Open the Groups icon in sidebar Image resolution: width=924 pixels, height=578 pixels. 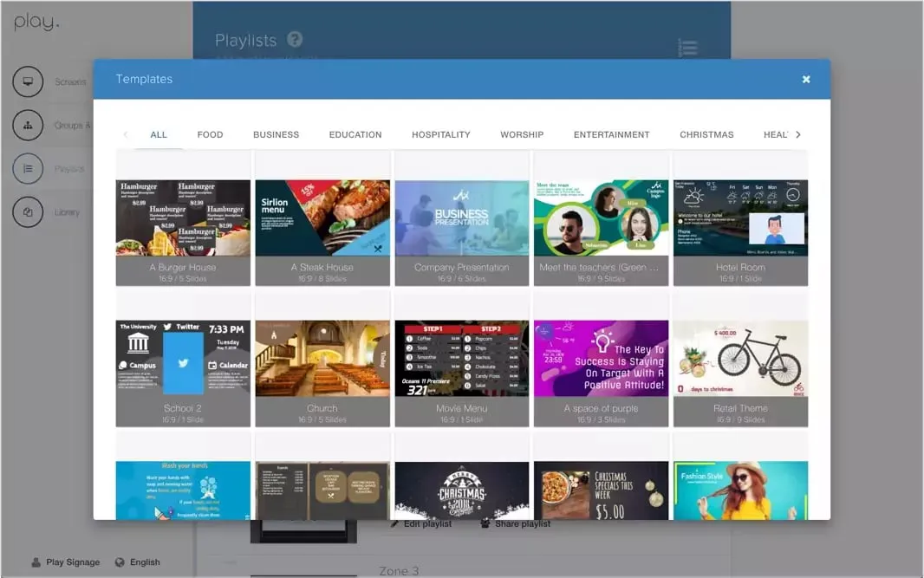pyautogui.click(x=28, y=125)
